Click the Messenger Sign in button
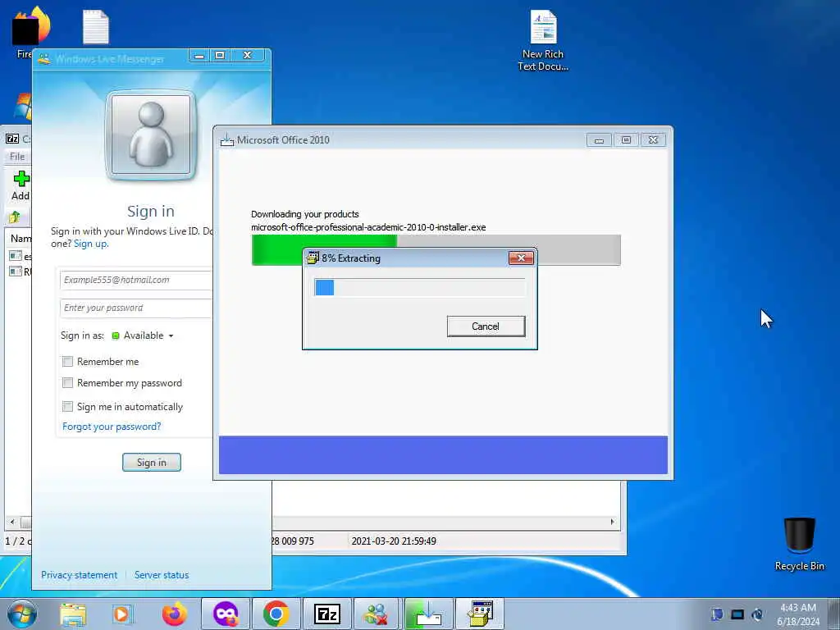Viewport: 840px width, 630px height. (x=152, y=463)
